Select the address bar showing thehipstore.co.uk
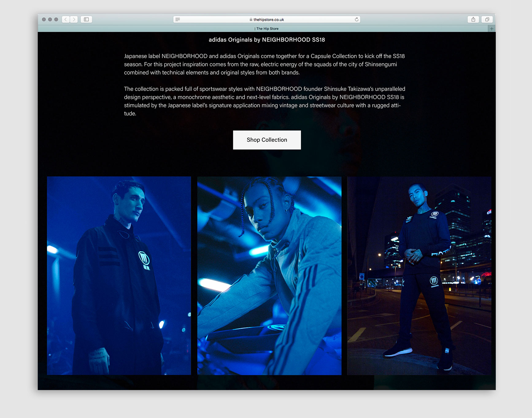The image size is (532, 418). pos(267,19)
